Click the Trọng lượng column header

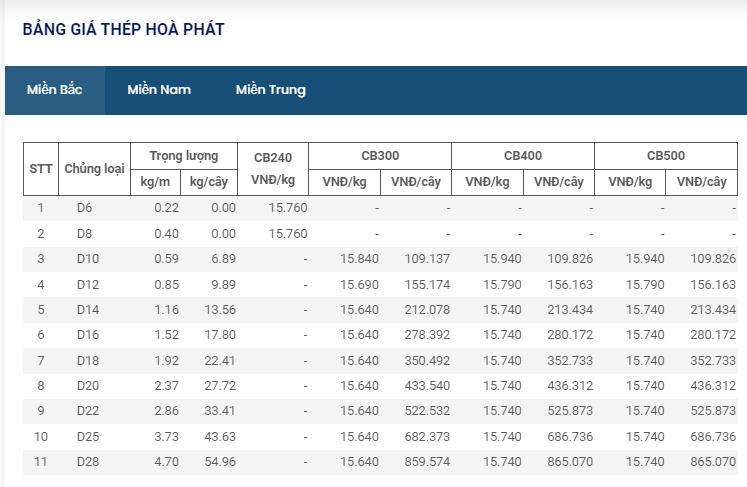184,156
